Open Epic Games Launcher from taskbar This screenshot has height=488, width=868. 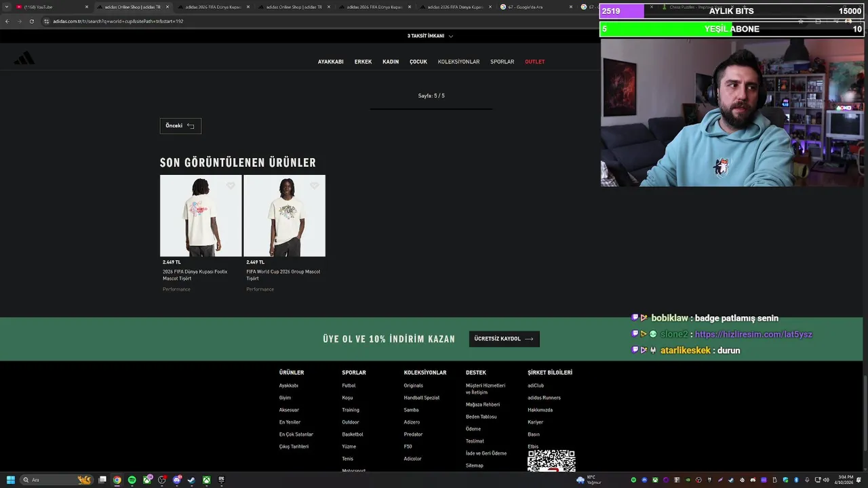pos(221,480)
